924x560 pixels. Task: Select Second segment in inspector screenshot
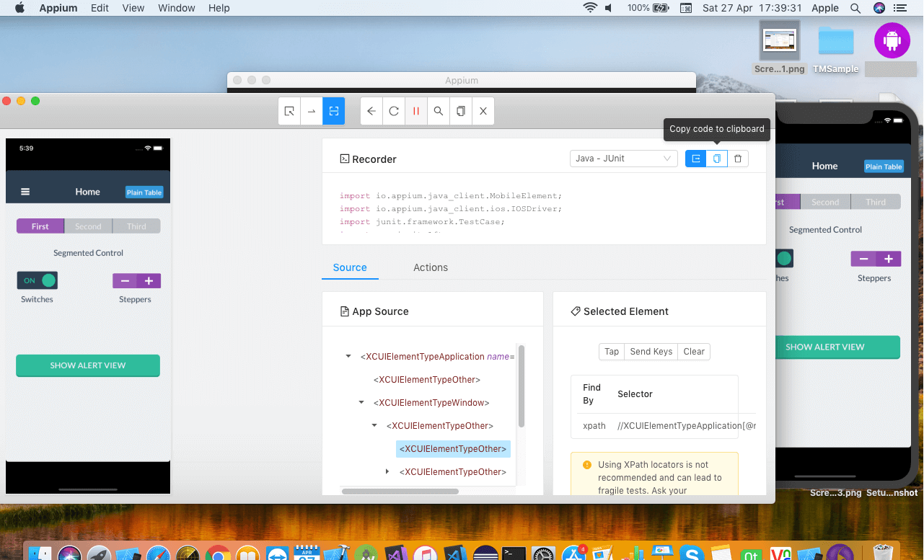[x=88, y=226]
